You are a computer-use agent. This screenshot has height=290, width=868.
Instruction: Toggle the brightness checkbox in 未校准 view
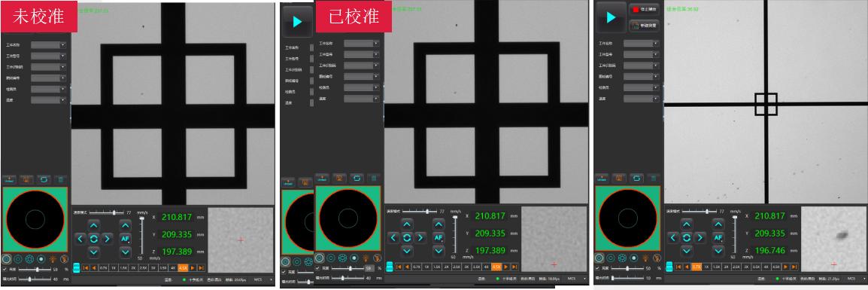[5, 269]
